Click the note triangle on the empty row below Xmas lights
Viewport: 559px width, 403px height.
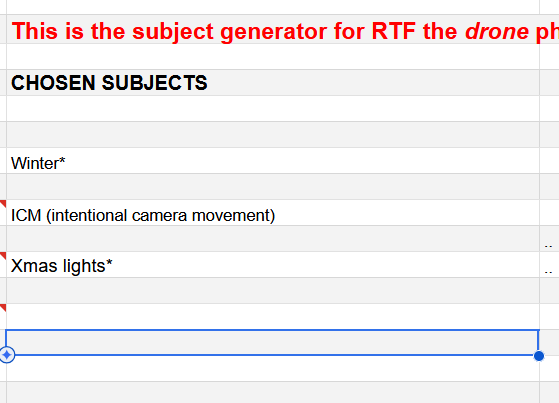coord(3,308)
